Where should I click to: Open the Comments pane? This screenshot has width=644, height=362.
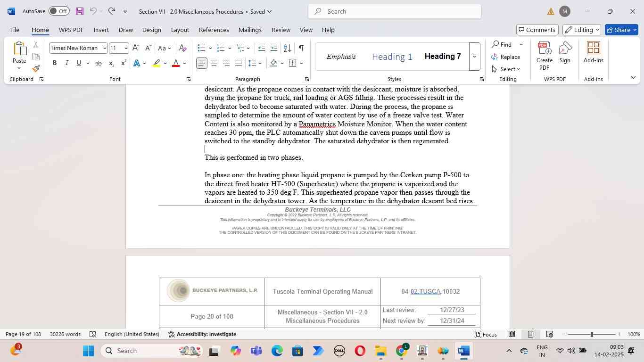(537, 30)
